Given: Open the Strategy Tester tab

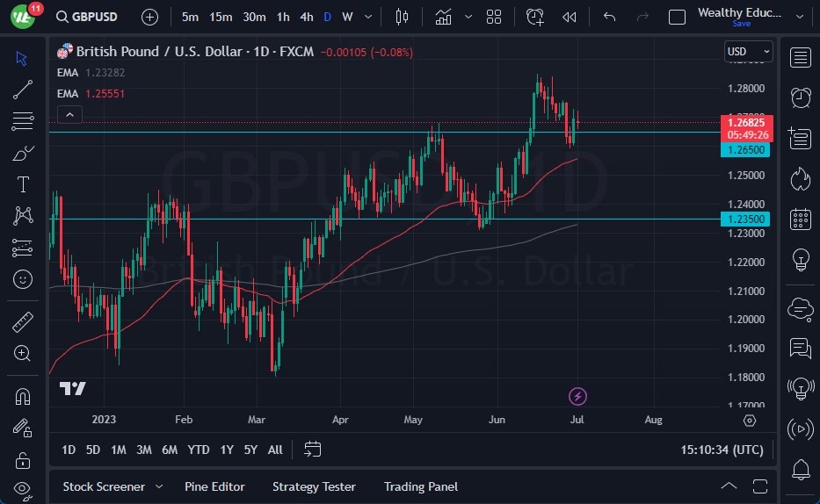Looking at the screenshot, I should pyautogui.click(x=314, y=486).
